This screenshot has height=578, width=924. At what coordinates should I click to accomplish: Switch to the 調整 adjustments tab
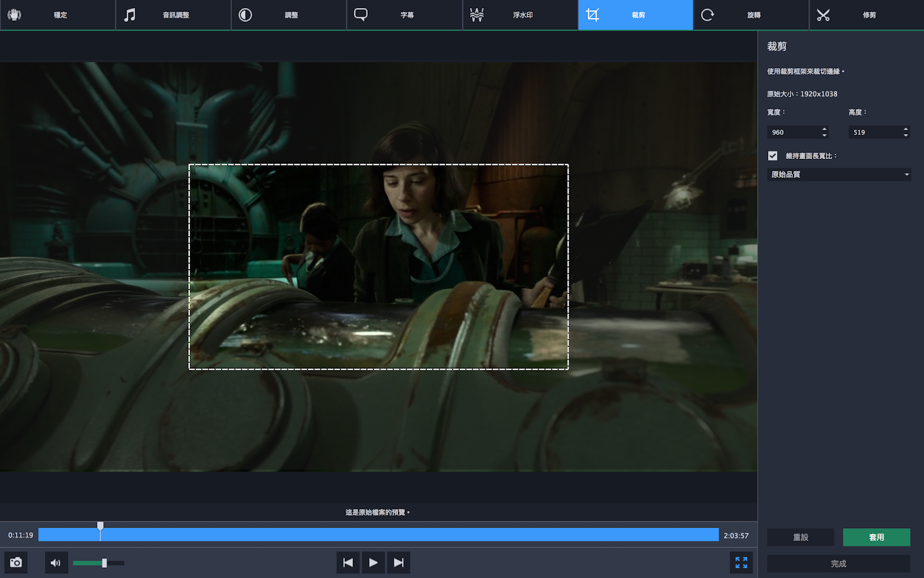pos(289,15)
